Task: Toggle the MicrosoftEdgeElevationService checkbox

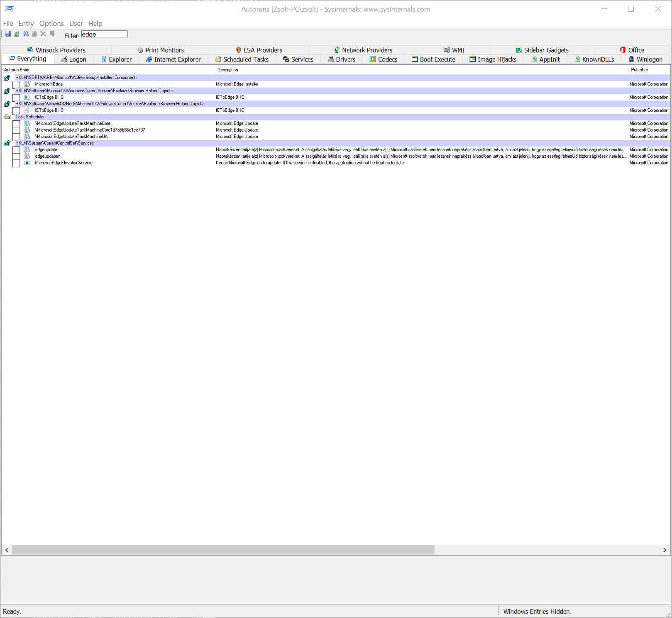Action: tap(16, 163)
